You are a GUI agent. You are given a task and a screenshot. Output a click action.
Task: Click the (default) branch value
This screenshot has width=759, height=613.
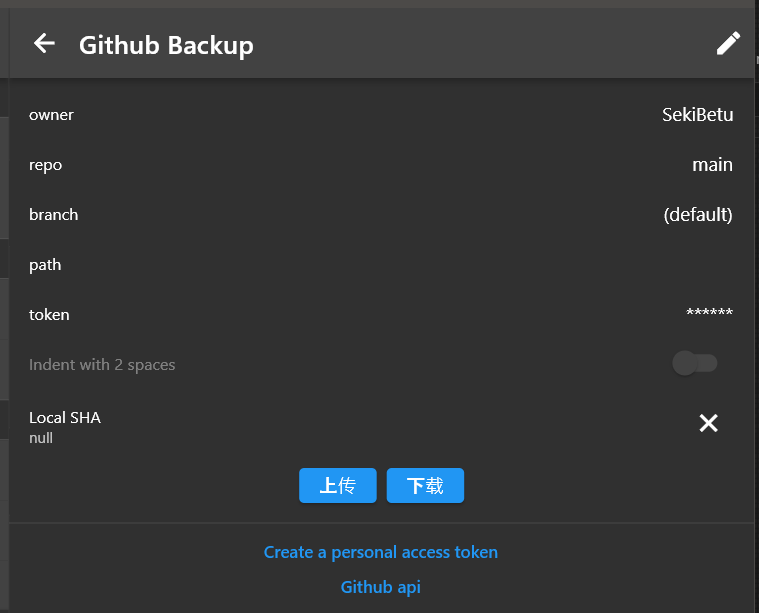[698, 215]
